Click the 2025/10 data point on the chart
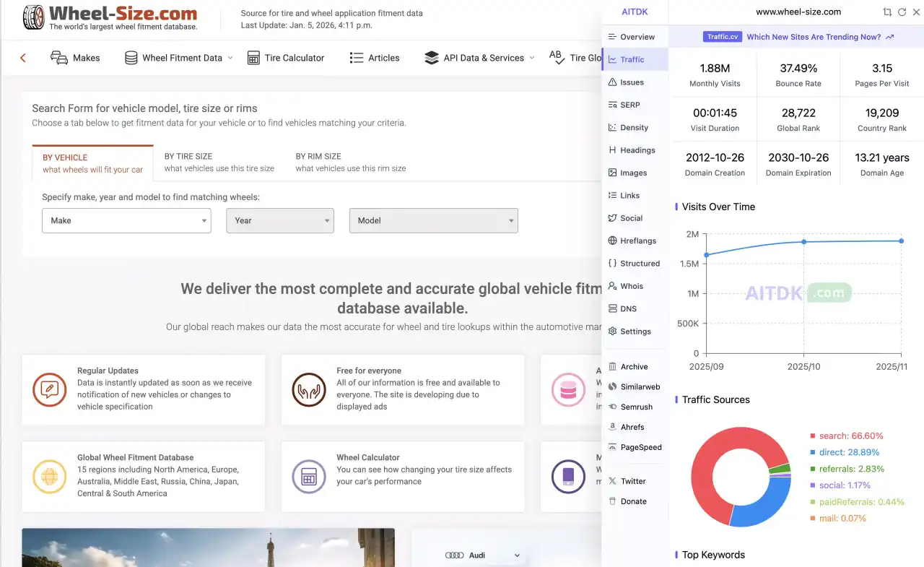 [x=804, y=241]
